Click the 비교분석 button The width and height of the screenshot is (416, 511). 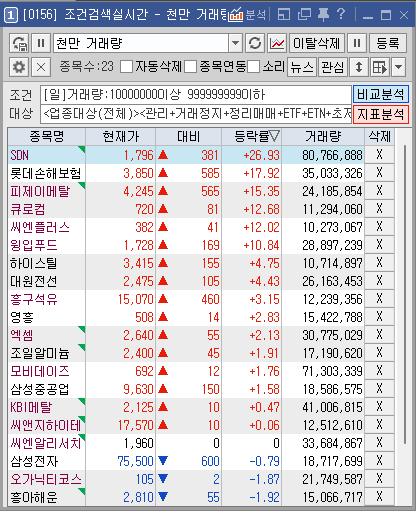click(381, 95)
